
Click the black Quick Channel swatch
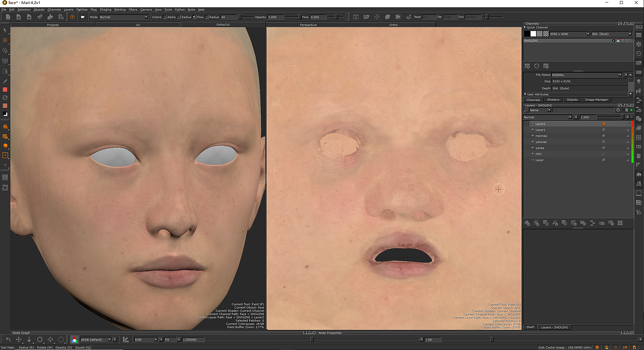click(x=527, y=34)
